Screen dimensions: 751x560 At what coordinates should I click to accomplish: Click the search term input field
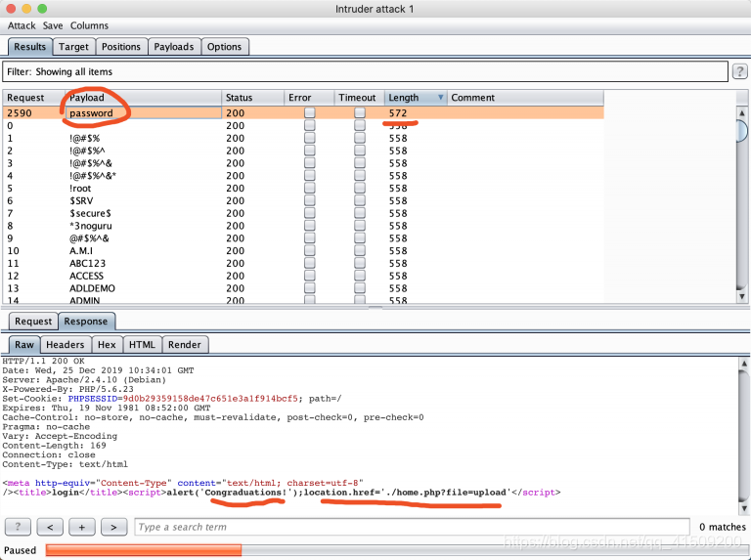coord(412,527)
